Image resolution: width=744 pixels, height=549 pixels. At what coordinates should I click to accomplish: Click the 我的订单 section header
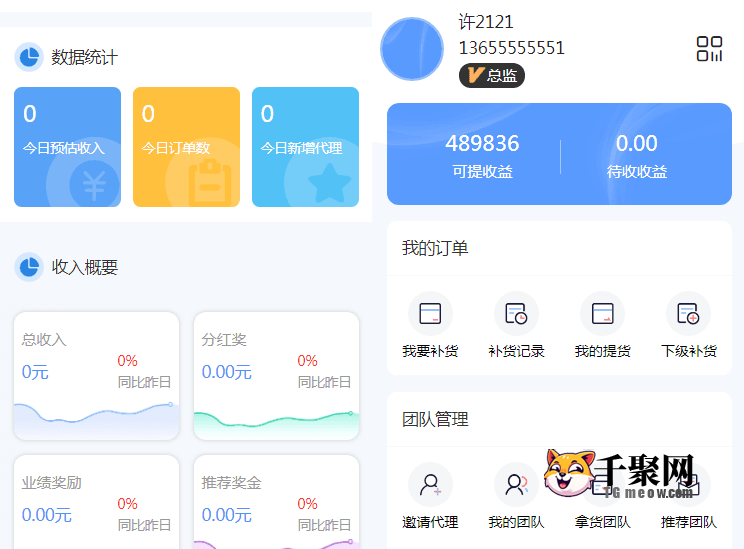(435, 248)
